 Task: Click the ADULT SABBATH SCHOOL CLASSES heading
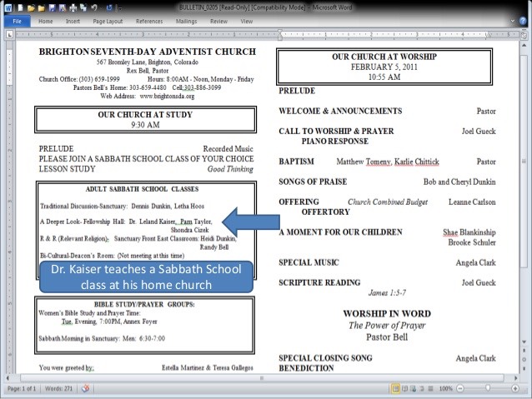[x=142, y=189]
